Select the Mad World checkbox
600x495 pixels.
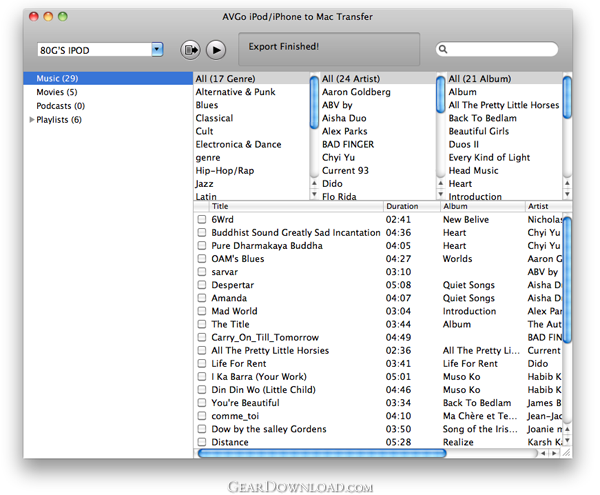coord(202,311)
